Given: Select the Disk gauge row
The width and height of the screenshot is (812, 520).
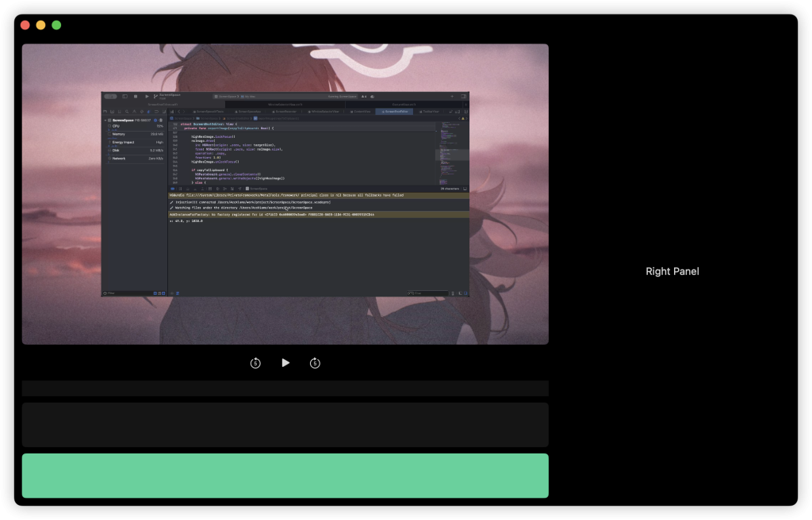Looking at the screenshot, I should coord(136,150).
